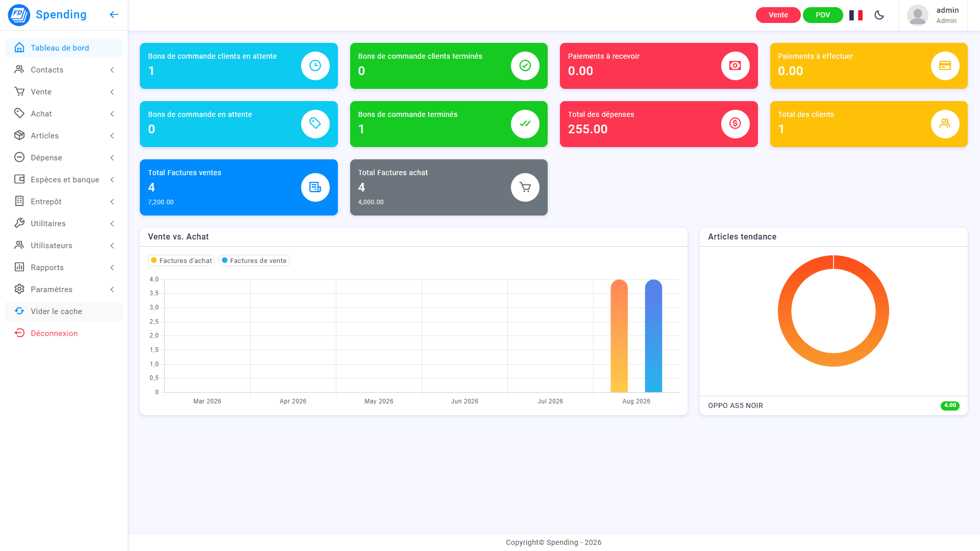Screen dimensions: 980x551
Task: Click tag icon on Bons de commande en attente
Action: (315, 124)
